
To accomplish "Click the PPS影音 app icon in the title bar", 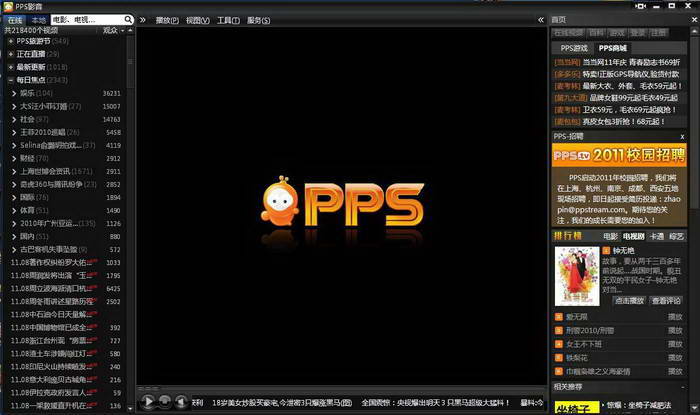I will (x=8, y=6).
